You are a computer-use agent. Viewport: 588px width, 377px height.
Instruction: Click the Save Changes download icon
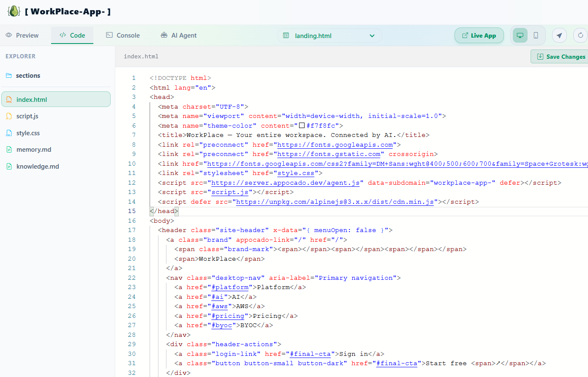coord(540,57)
